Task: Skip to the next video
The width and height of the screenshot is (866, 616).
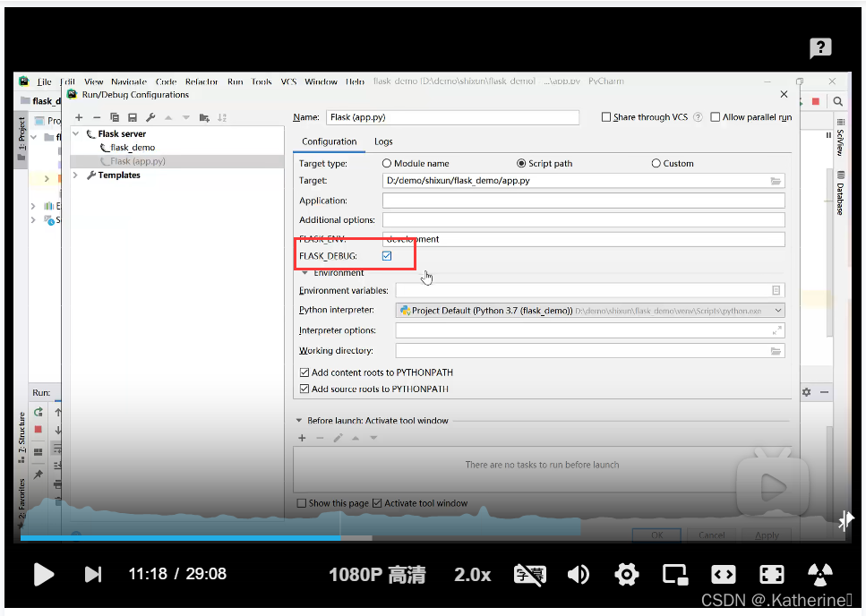Action: click(93, 575)
